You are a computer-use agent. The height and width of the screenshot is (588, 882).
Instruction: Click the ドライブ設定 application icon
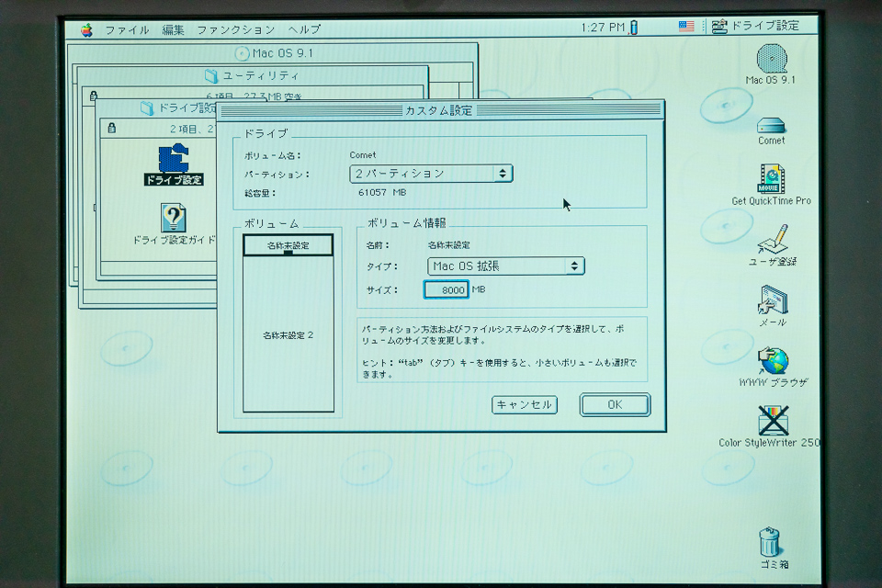[x=173, y=159]
